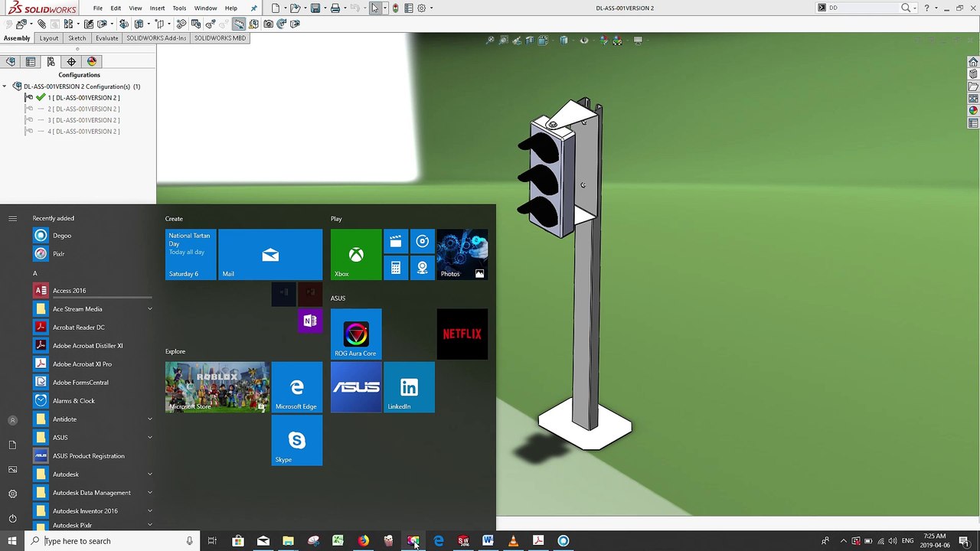
Task: Switch to SOLIDWORKS MBD tab
Action: pos(220,37)
